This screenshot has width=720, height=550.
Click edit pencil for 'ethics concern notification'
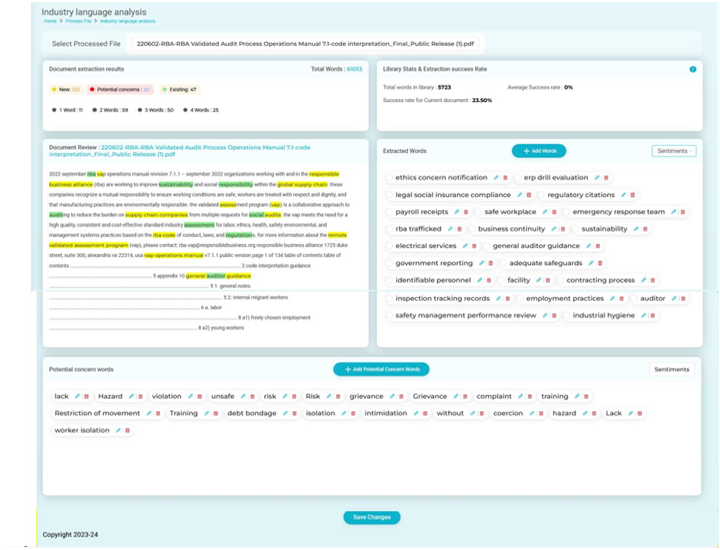pos(496,178)
